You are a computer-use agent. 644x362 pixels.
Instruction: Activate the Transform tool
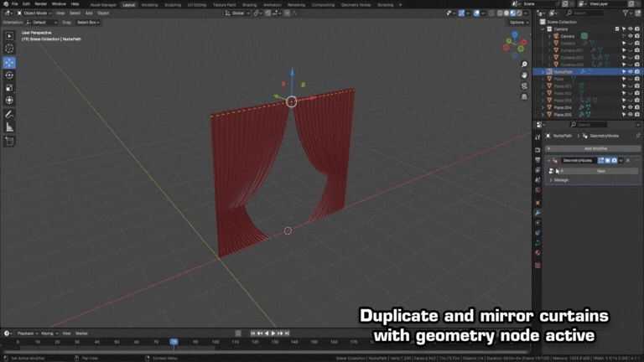pos(9,101)
